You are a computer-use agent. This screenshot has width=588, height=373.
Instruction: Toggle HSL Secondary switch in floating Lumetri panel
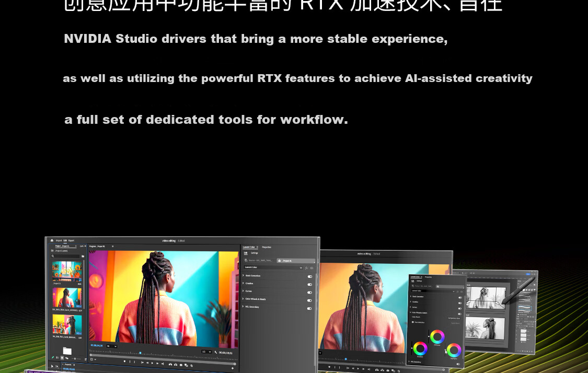point(458,364)
